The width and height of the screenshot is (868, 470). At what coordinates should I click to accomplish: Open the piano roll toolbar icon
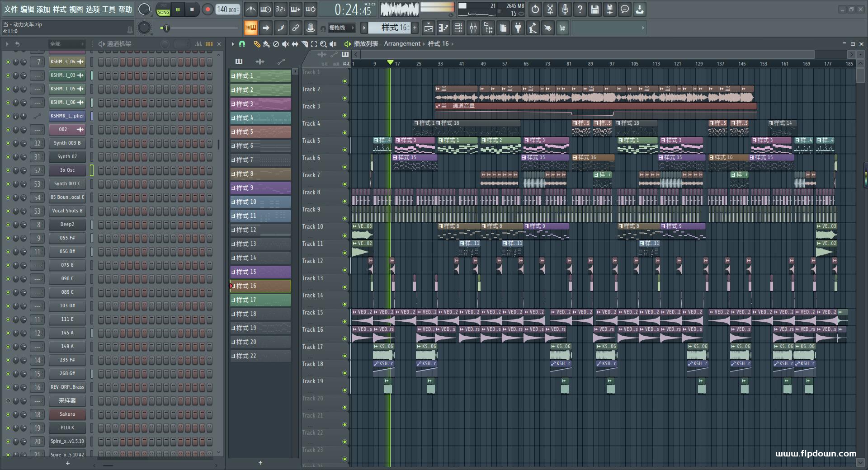[x=443, y=28]
